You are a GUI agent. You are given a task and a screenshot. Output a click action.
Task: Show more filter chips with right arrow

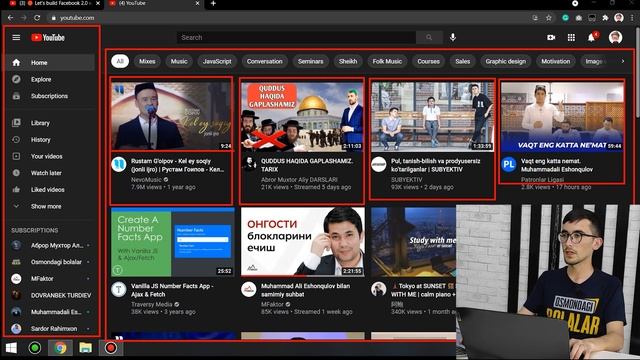tap(623, 61)
